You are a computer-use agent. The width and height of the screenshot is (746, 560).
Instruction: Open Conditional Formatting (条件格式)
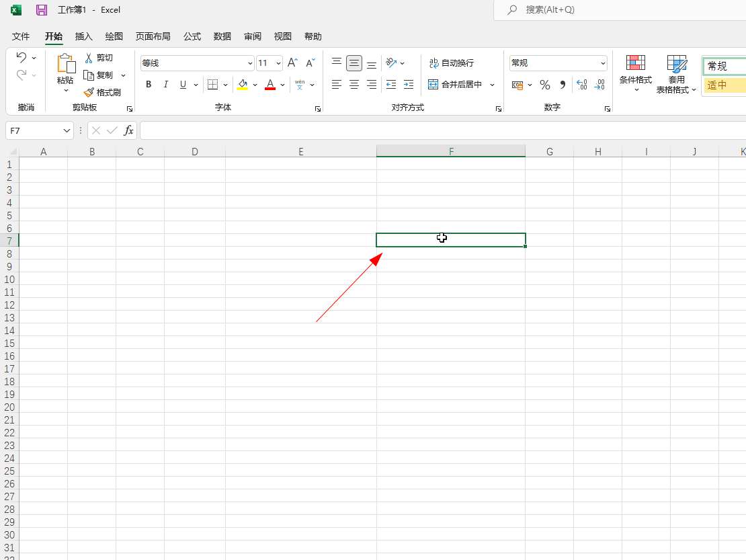pyautogui.click(x=635, y=73)
